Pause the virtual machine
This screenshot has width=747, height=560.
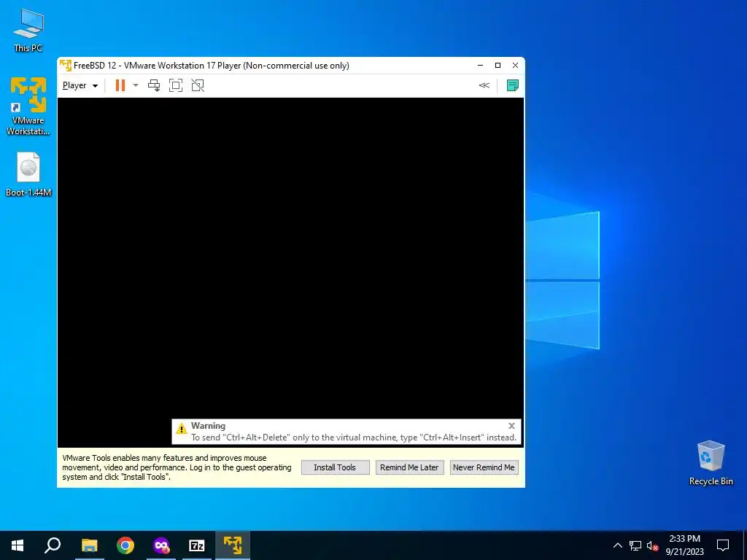tap(120, 86)
